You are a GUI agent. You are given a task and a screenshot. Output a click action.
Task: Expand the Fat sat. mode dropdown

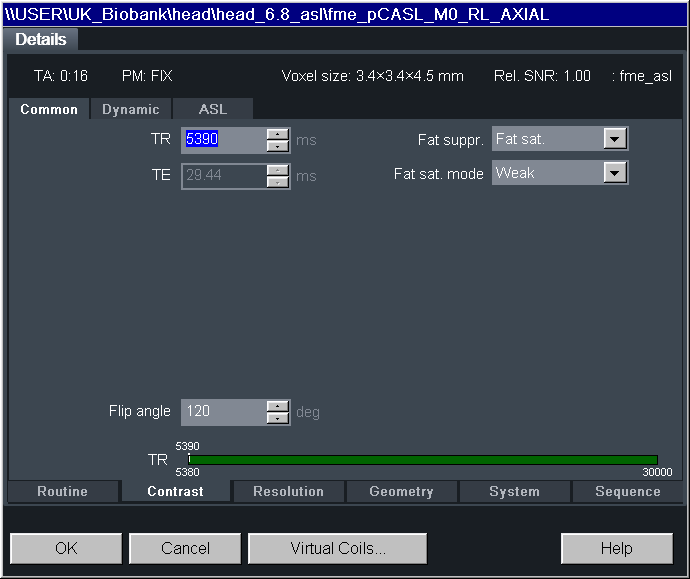(x=615, y=173)
